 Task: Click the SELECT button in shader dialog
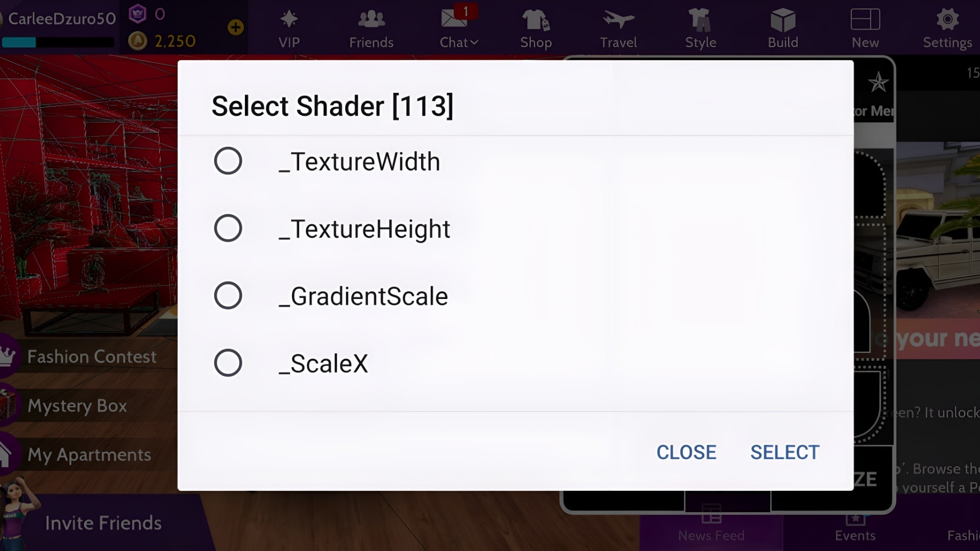point(785,452)
